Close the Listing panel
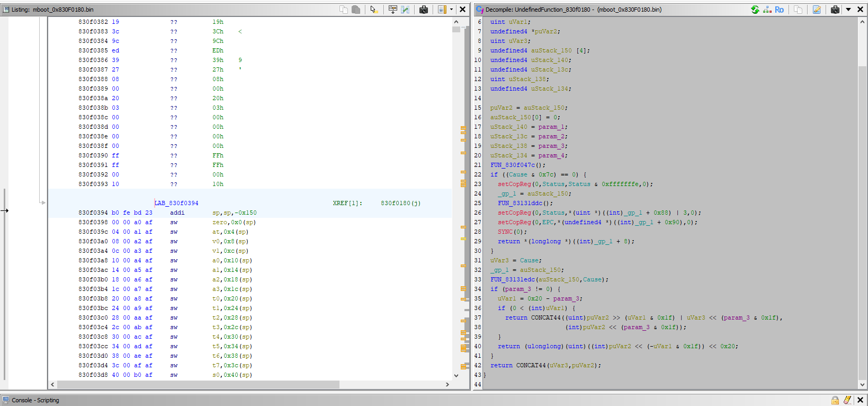The image size is (868, 406). (462, 9)
